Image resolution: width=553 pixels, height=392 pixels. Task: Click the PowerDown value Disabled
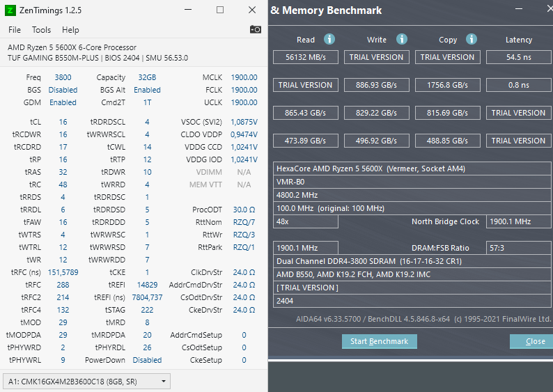click(x=147, y=360)
